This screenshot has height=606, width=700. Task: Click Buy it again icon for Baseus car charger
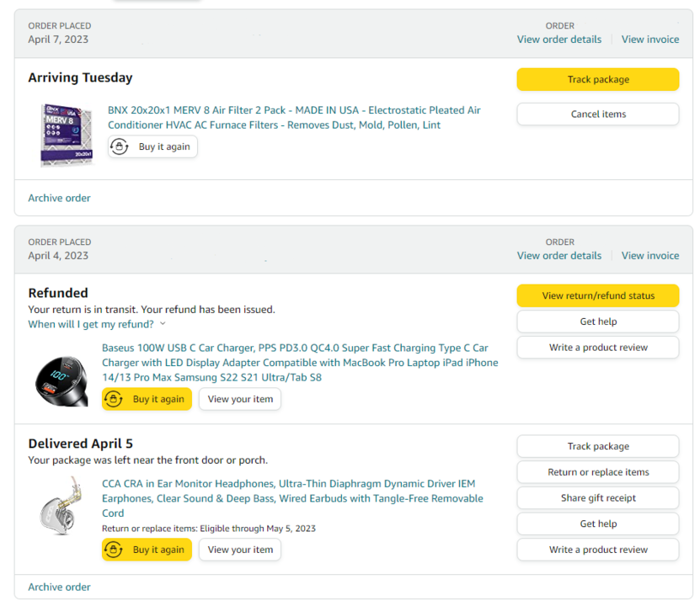pyautogui.click(x=115, y=399)
